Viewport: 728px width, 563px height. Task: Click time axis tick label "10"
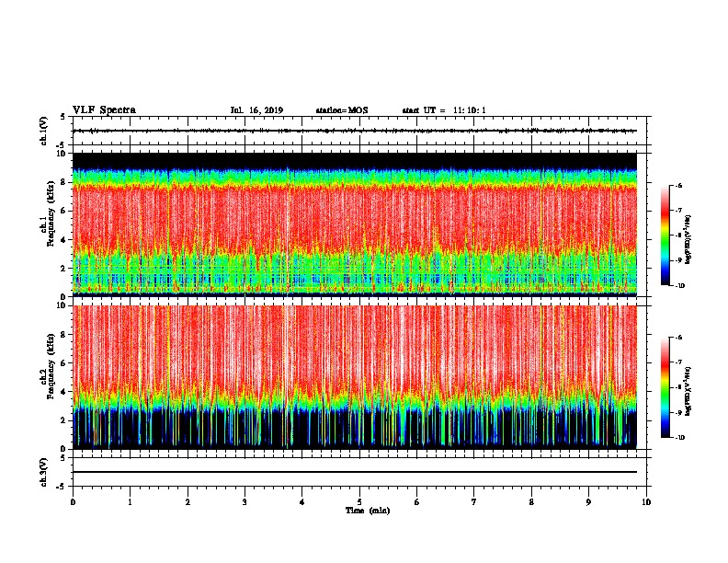coord(646,502)
